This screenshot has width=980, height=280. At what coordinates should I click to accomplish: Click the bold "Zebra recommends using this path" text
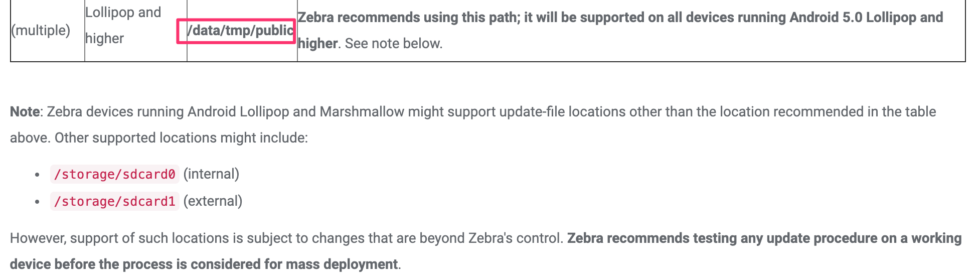tap(408, 18)
